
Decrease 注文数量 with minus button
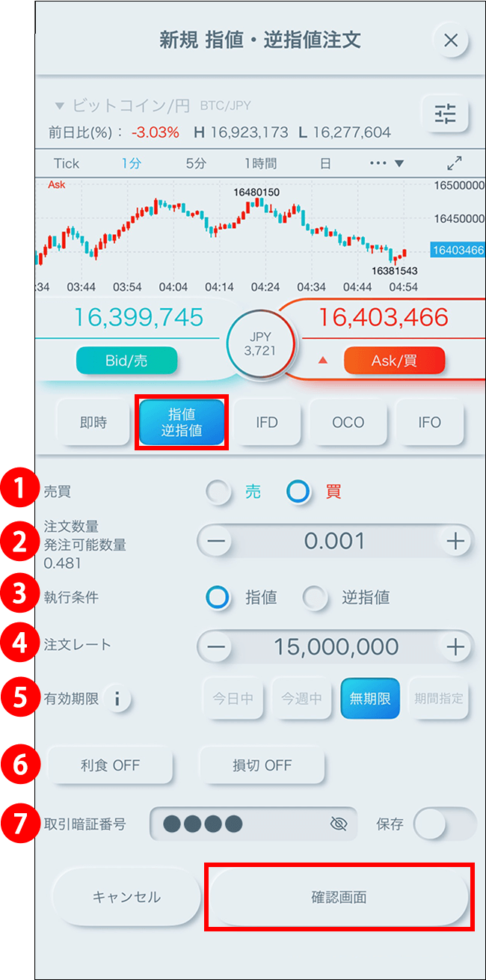point(215,542)
